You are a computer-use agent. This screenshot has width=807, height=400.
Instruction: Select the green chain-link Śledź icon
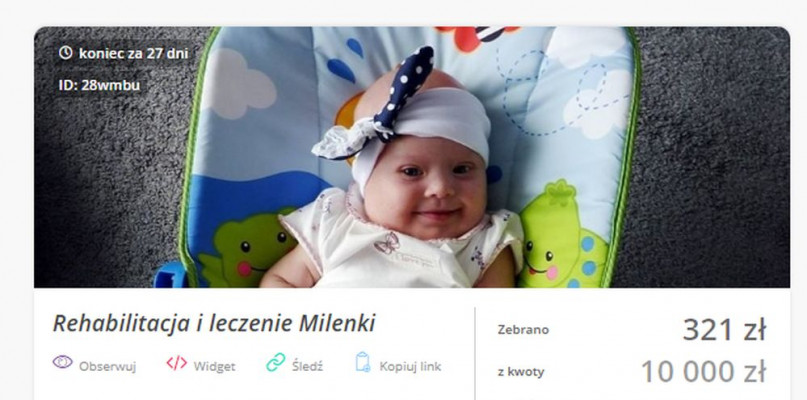[x=275, y=362]
